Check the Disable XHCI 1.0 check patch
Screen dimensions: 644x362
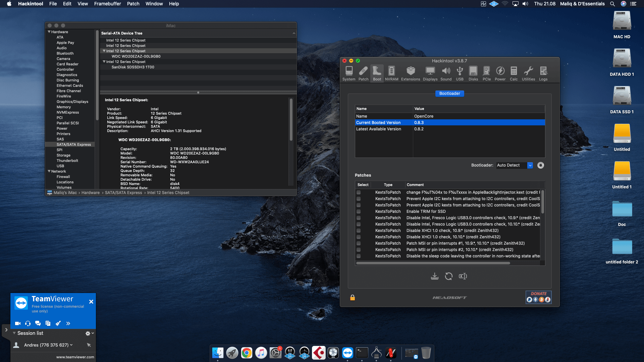(x=359, y=231)
